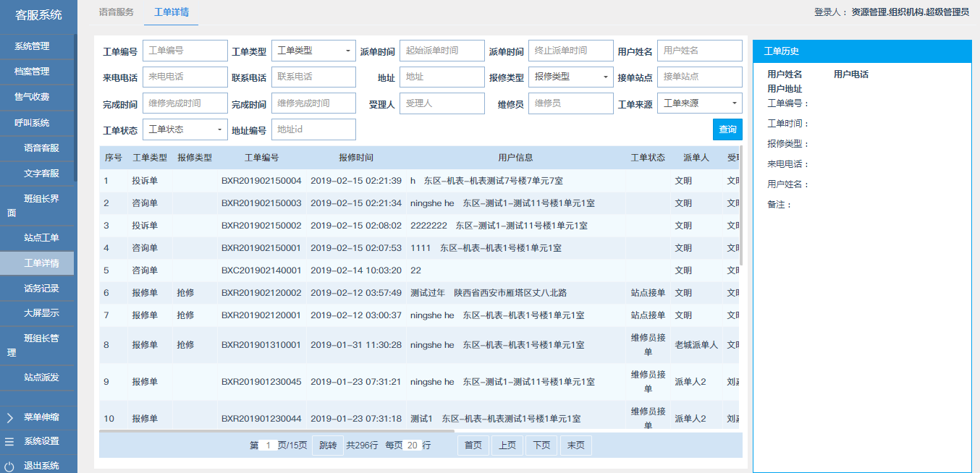Viewport: 980px width, 473px height.
Task: Click the table's horizontal scrollbar
Action: [x=277, y=431]
